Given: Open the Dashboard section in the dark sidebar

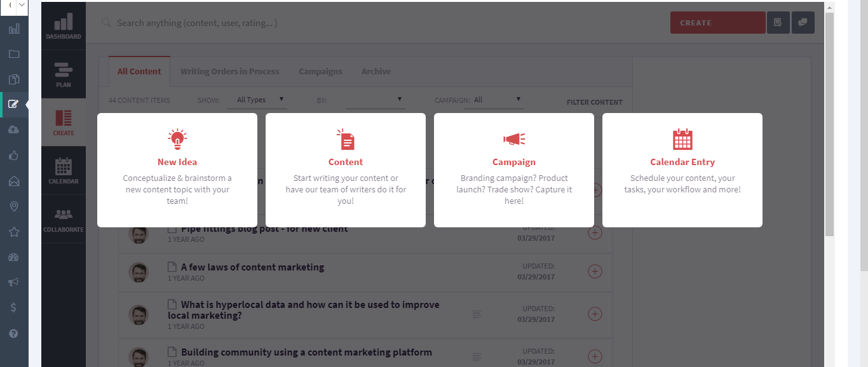Looking at the screenshot, I should (x=64, y=26).
